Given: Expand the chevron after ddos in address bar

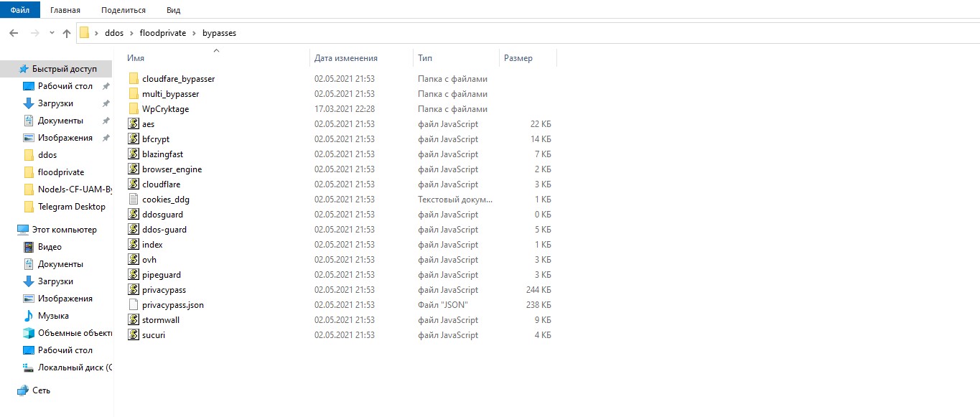Looking at the screenshot, I should (x=132, y=33).
